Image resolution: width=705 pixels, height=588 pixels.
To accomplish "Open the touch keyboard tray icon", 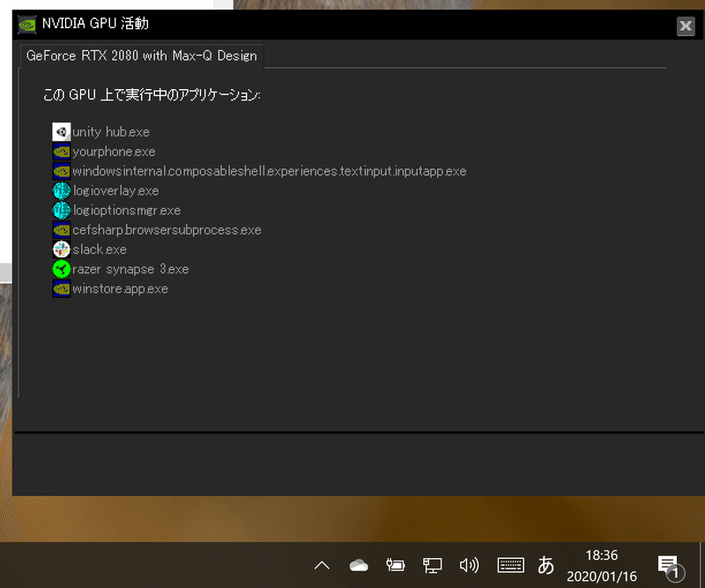I will (x=511, y=565).
